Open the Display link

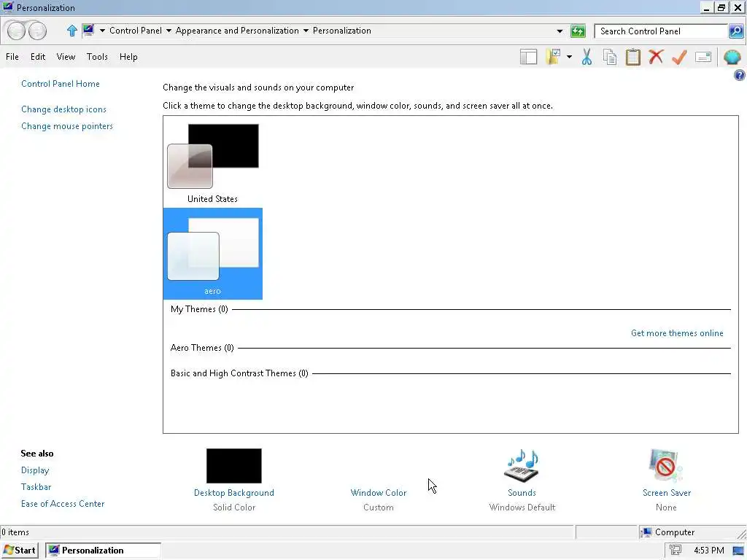35,470
